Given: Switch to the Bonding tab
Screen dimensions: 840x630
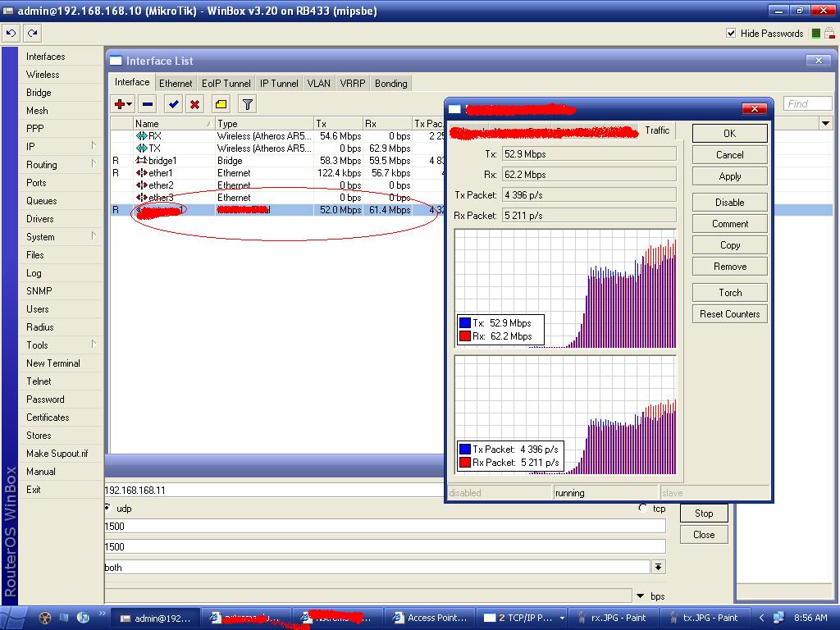Looking at the screenshot, I should [x=391, y=83].
